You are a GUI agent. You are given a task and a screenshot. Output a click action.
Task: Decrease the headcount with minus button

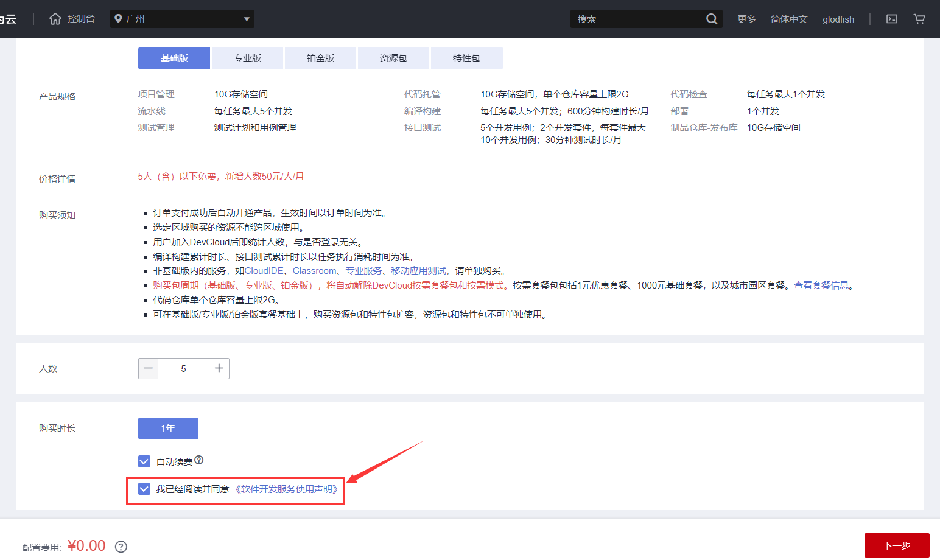tap(148, 368)
